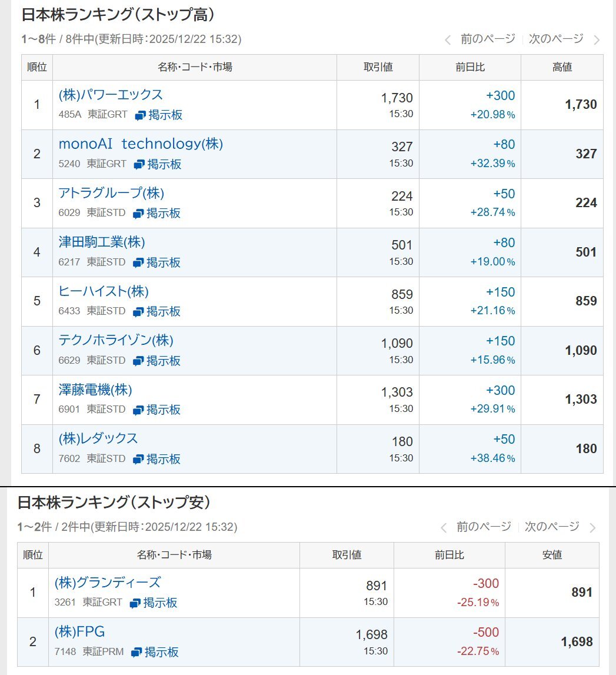This screenshot has height=675, width=616.
Task: Open bulletin board icon for パワーエックス
Action: (140, 115)
